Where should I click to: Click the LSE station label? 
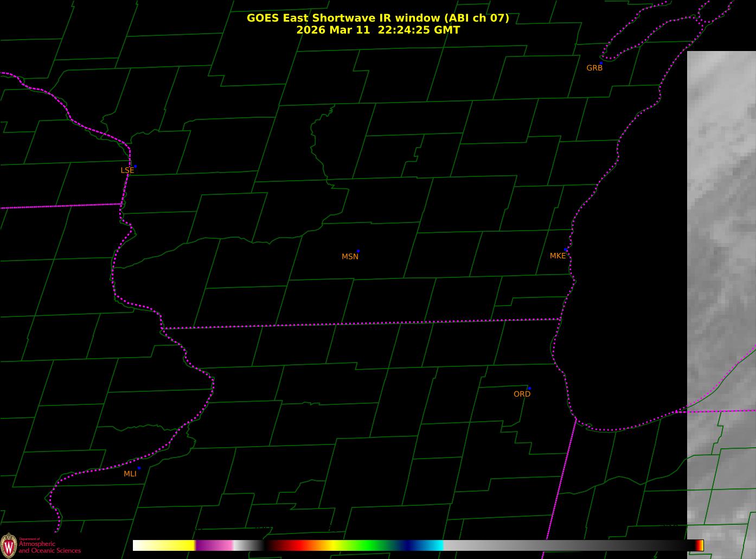click(127, 170)
